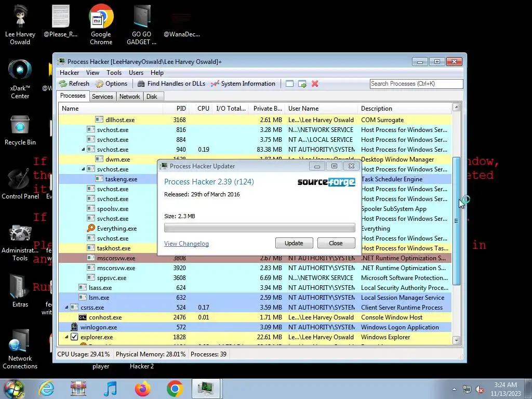This screenshot has height=399, width=532.
Task: Open the Users menu
Action: coord(136,73)
